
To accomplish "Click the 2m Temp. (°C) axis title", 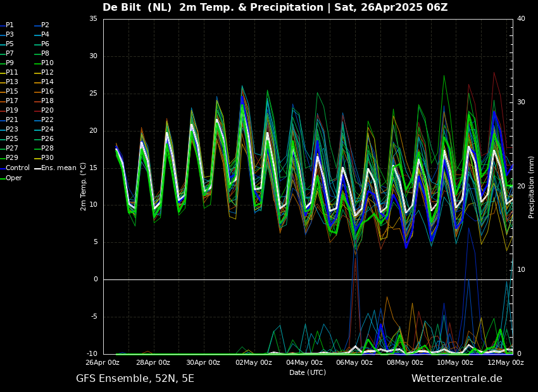I will 84,186.
